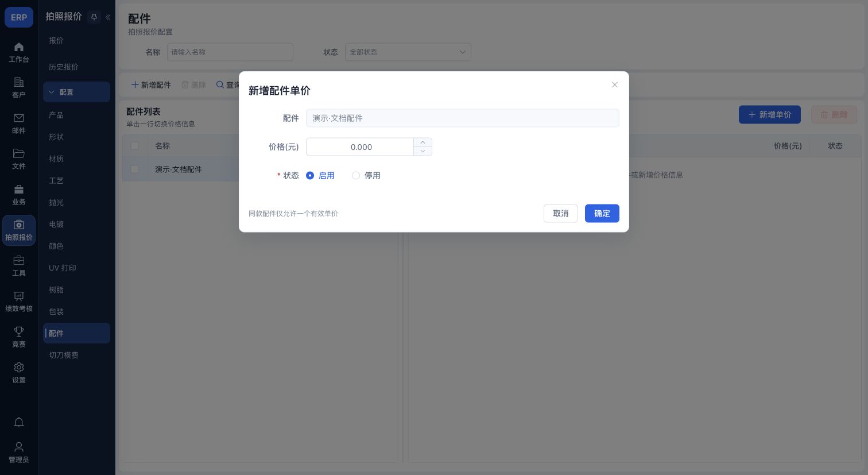
Task: Increase price with the up stepper arrow
Action: (x=423, y=142)
